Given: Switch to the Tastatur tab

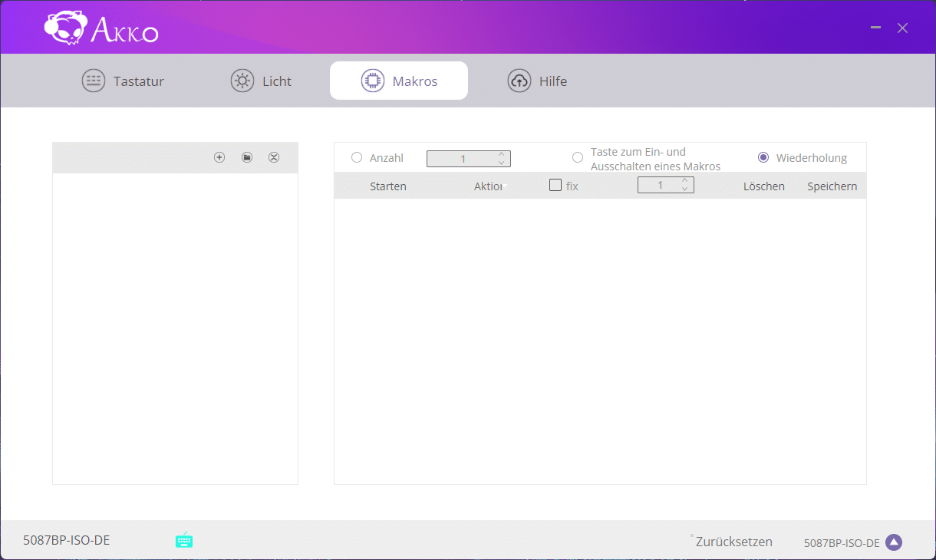Looking at the screenshot, I should pyautogui.click(x=123, y=81).
